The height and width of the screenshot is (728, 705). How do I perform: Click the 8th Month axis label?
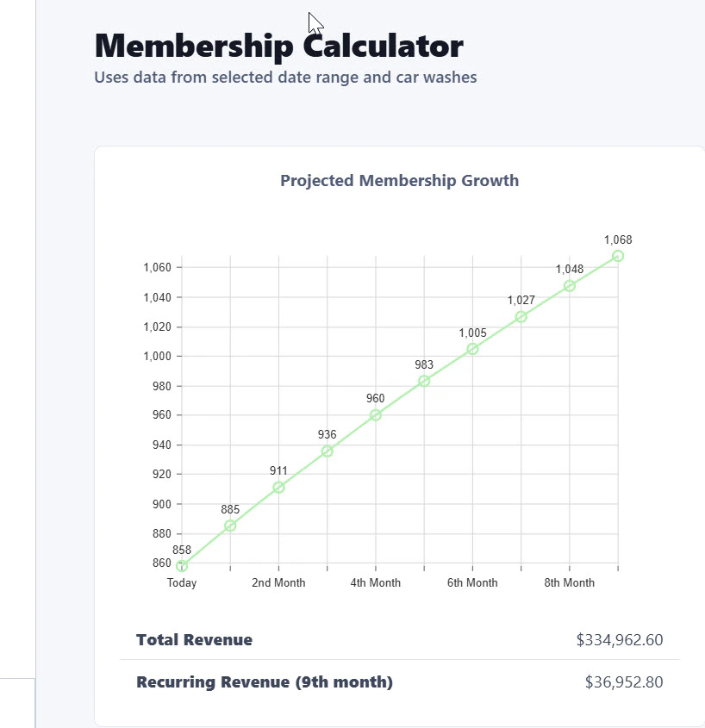tap(570, 582)
